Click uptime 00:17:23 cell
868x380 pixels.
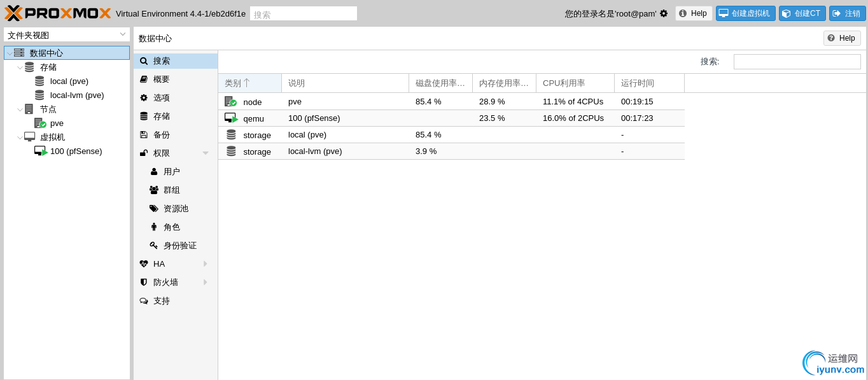pos(649,118)
